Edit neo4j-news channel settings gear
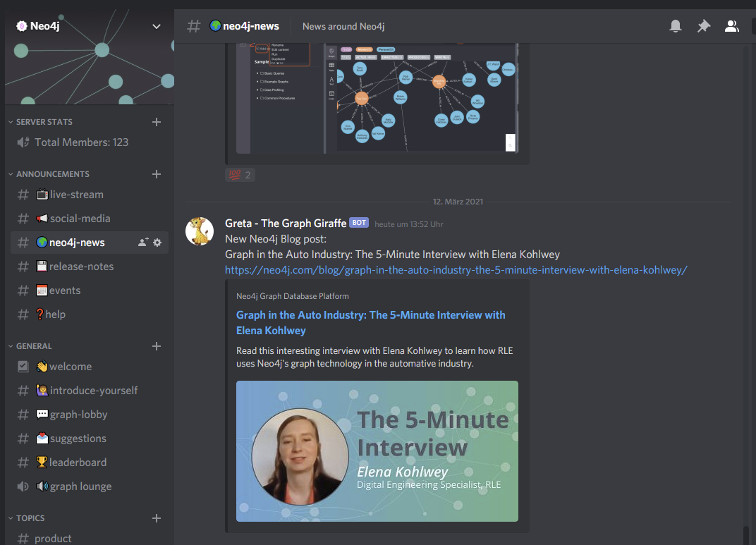This screenshot has height=545, width=756. (x=157, y=243)
